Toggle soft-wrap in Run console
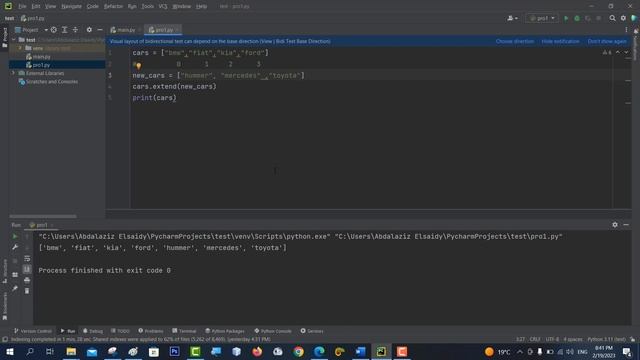The height and width of the screenshot is (360, 640). (27, 258)
